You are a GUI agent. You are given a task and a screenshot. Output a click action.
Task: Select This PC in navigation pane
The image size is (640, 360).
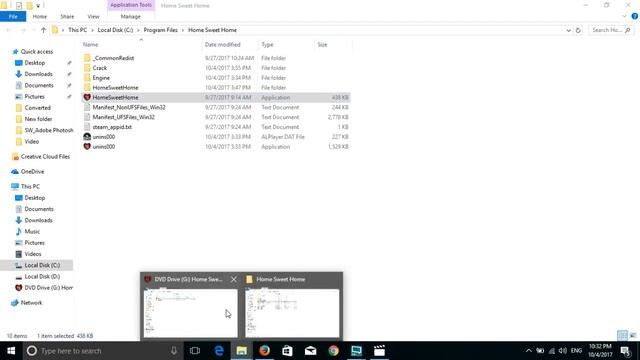coord(30,186)
